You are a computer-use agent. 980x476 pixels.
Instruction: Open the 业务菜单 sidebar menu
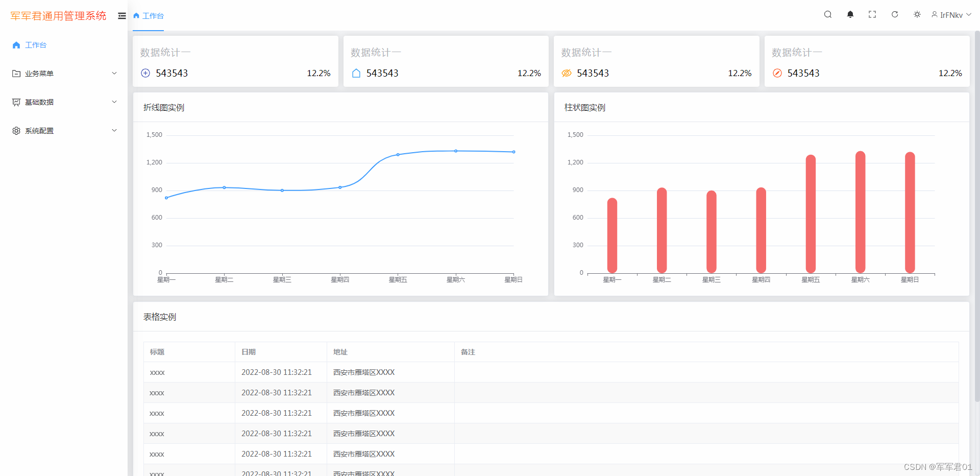click(x=64, y=74)
